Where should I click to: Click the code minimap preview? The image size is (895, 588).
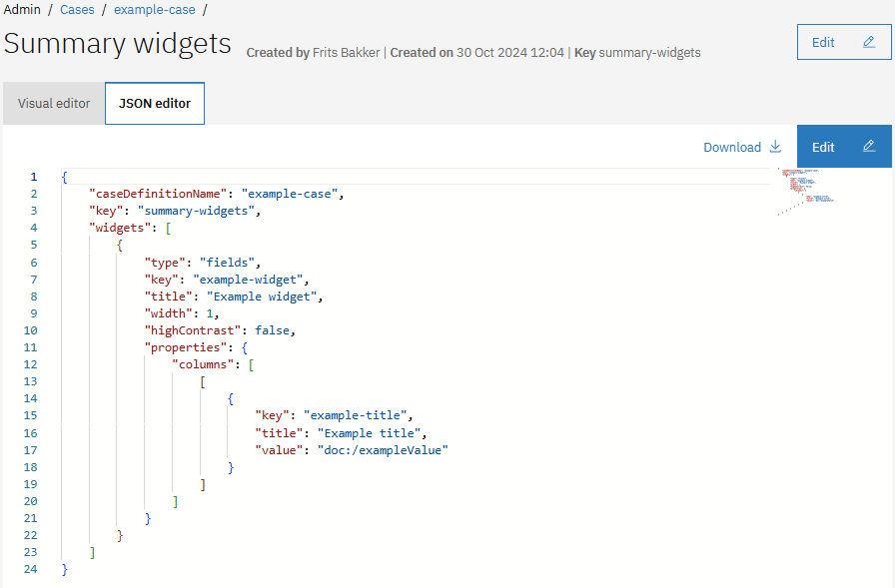[x=807, y=187]
